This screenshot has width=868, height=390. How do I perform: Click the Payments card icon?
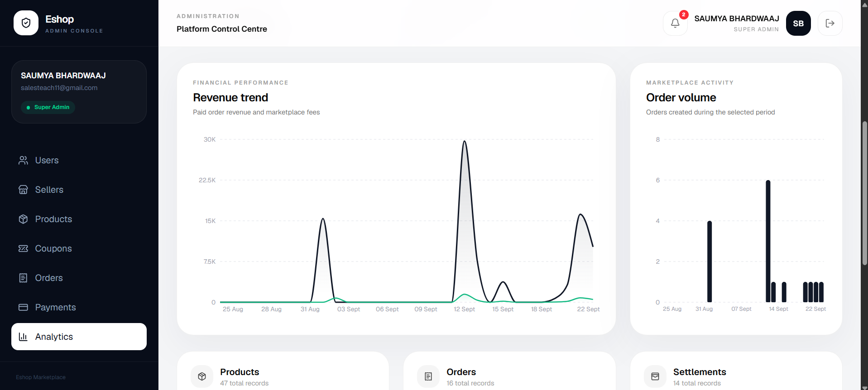[x=23, y=307]
